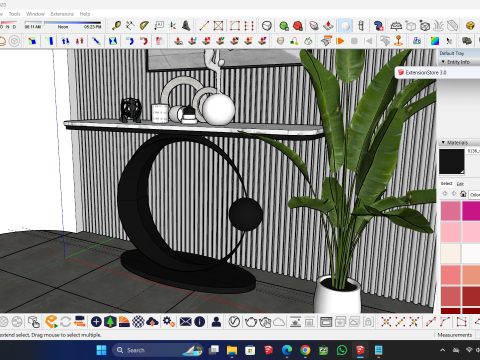Click the gray rewind arrow button
Image resolution: width=480 pixels, height=360 pixels.
(x=369, y=41)
